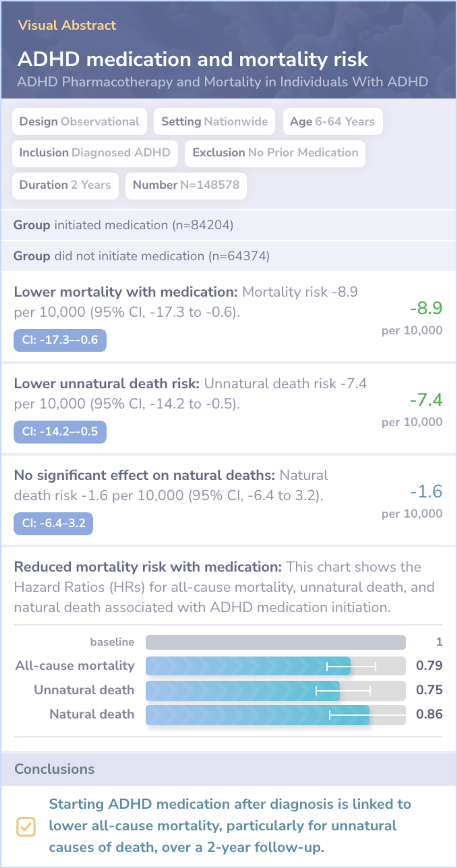Image resolution: width=457 pixels, height=868 pixels.
Task: Click the Natural death hazard ratio bar
Action: tap(257, 715)
